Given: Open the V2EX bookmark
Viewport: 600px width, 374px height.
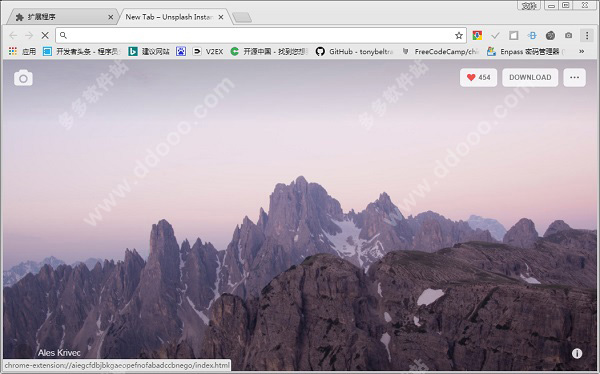Looking at the screenshot, I should (x=208, y=51).
